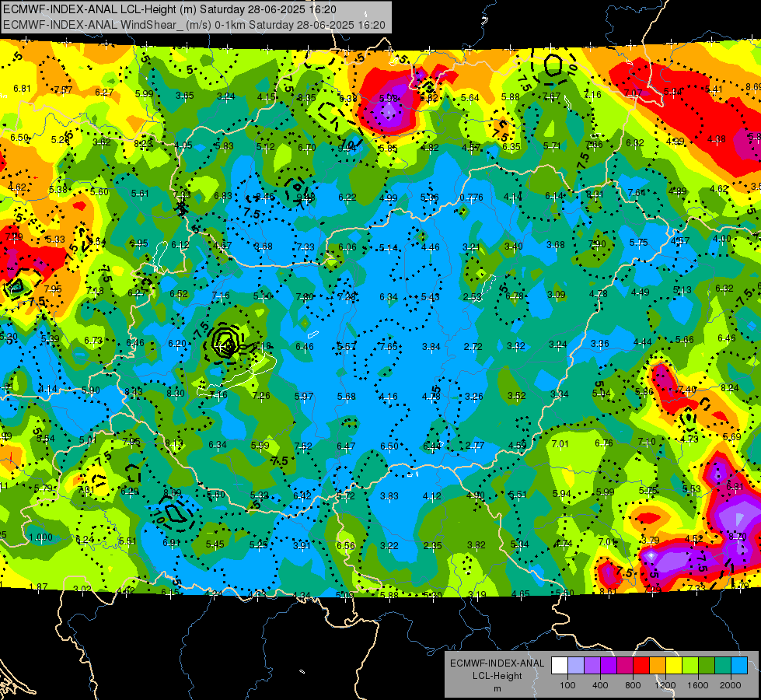Click the grid value 7.80
Image resolution: width=761 pixels, height=700 pixels.
[x=305, y=296]
